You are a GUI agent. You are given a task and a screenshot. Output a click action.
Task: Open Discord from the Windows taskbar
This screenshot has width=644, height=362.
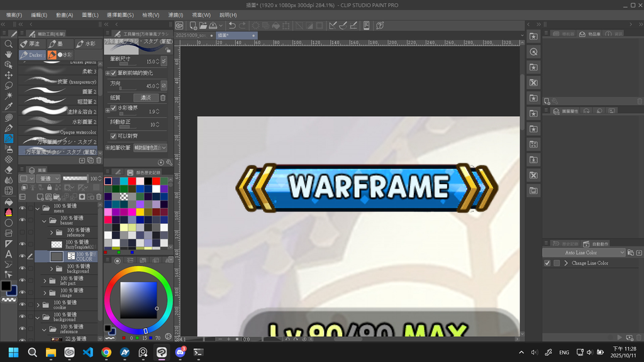[180, 353]
